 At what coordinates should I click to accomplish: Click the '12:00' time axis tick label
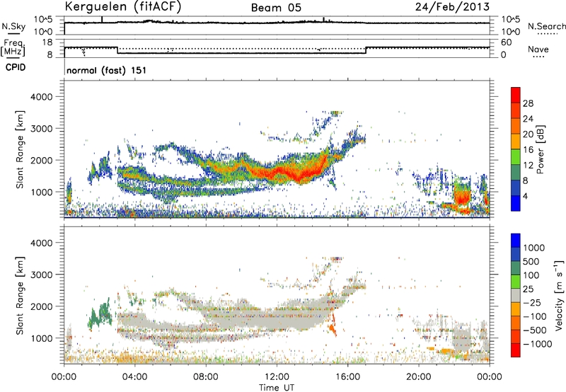(x=277, y=377)
